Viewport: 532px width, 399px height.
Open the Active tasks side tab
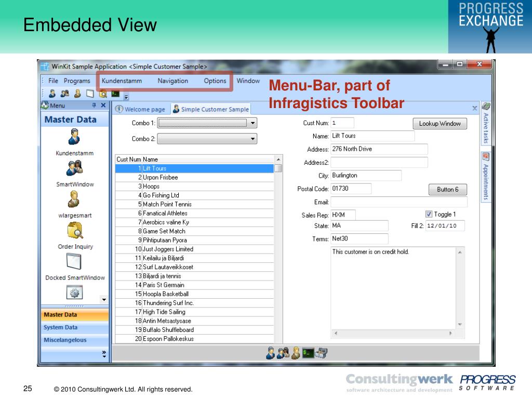tap(486, 124)
